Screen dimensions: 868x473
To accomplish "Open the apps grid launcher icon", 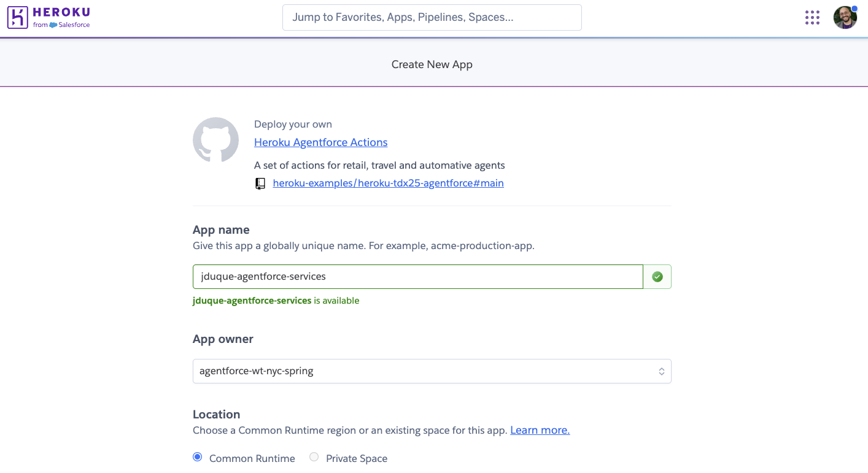I will point(812,18).
